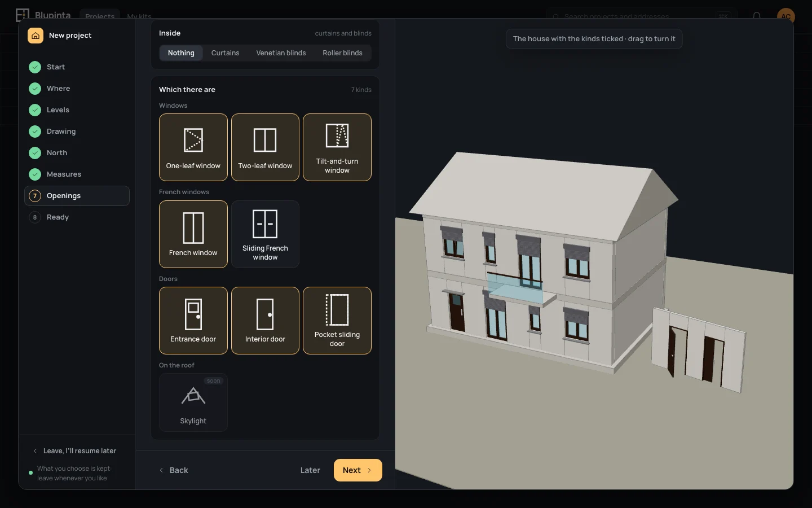Select the Roller blinds option
Screen dimensions: 812x508
[343, 53]
